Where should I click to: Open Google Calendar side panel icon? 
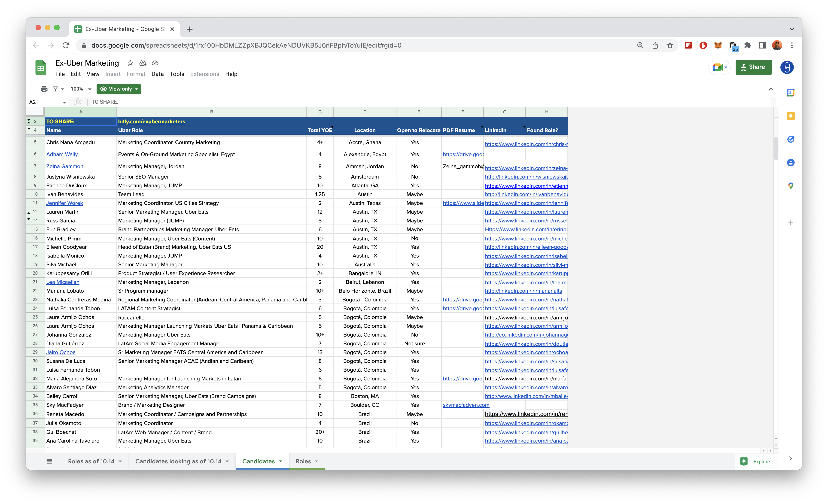pos(790,93)
